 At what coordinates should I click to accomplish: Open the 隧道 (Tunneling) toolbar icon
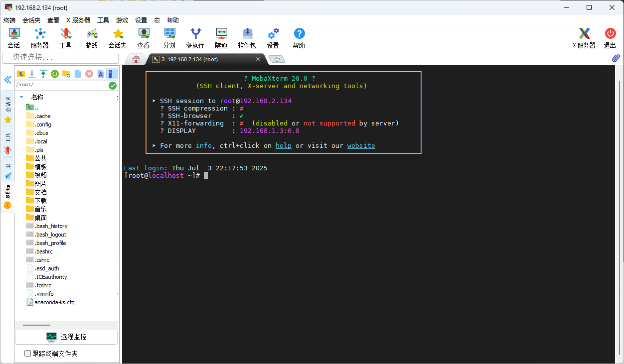click(221, 38)
